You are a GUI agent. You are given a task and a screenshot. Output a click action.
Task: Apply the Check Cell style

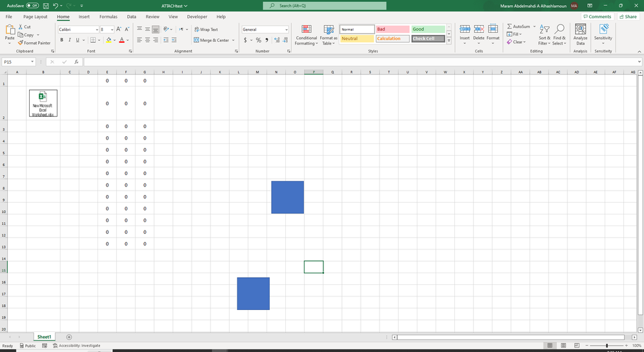[428, 39]
